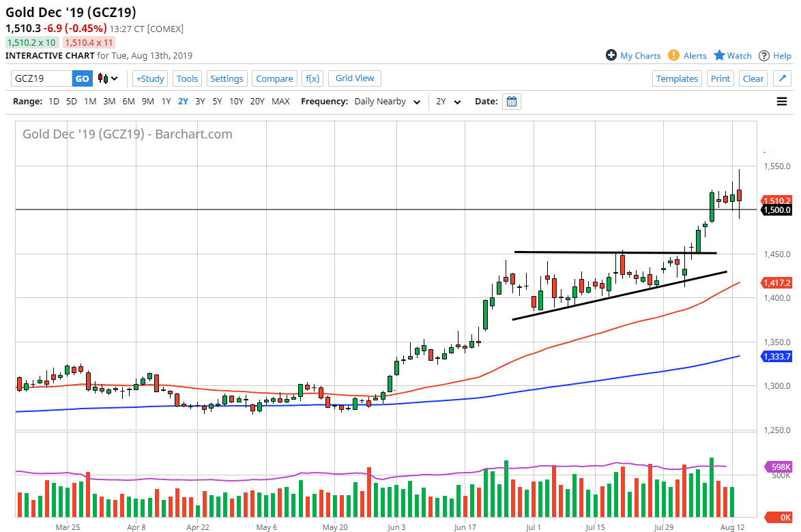Open the hamburger menu icon
801x532 pixels.
click(x=782, y=102)
